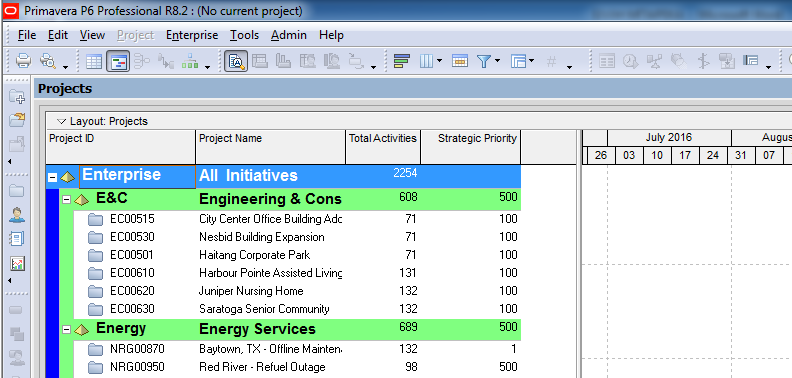Open toolbar options arrow after Print Preview
The width and height of the screenshot is (792, 378).
pos(66,67)
